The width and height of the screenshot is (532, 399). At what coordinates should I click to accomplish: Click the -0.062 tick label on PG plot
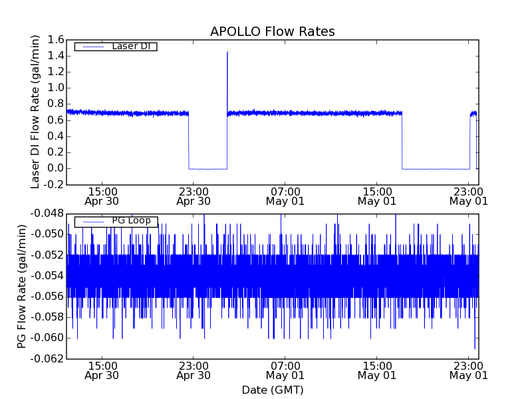pos(47,358)
